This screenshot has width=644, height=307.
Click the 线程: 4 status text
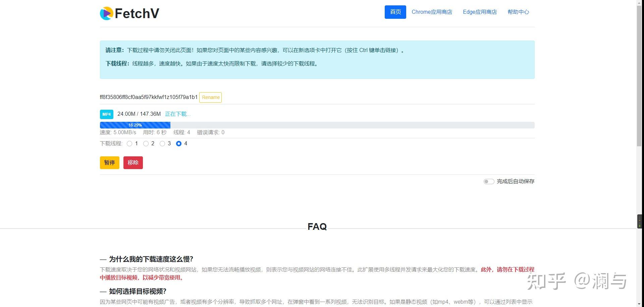coord(182,133)
